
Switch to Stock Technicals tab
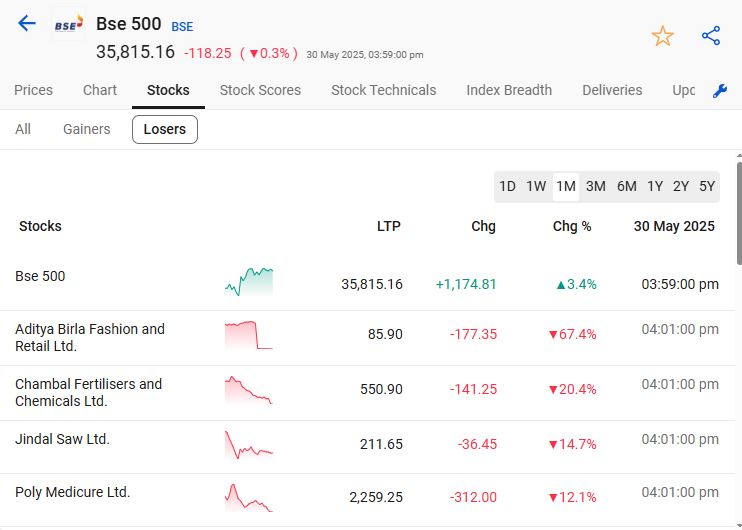pyautogui.click(x=383, y=90)
